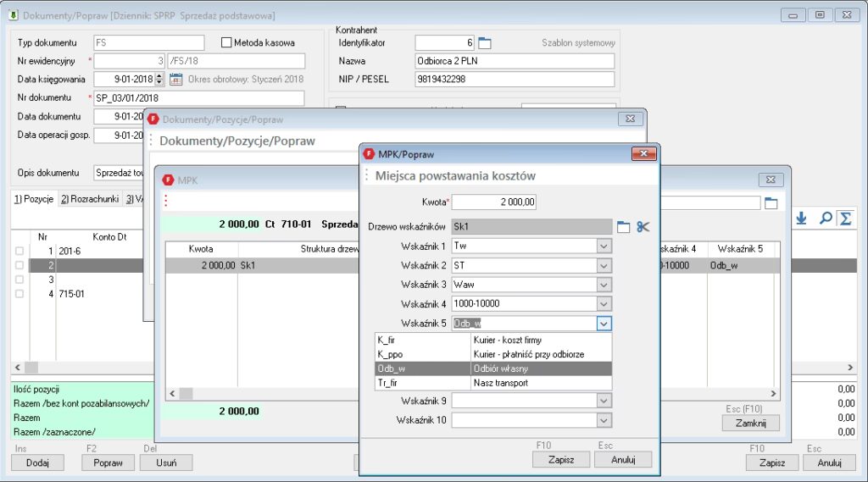Open the calendar for Data księgowania
This screenshot has width=868, height=482.
(x=176, y=80)
